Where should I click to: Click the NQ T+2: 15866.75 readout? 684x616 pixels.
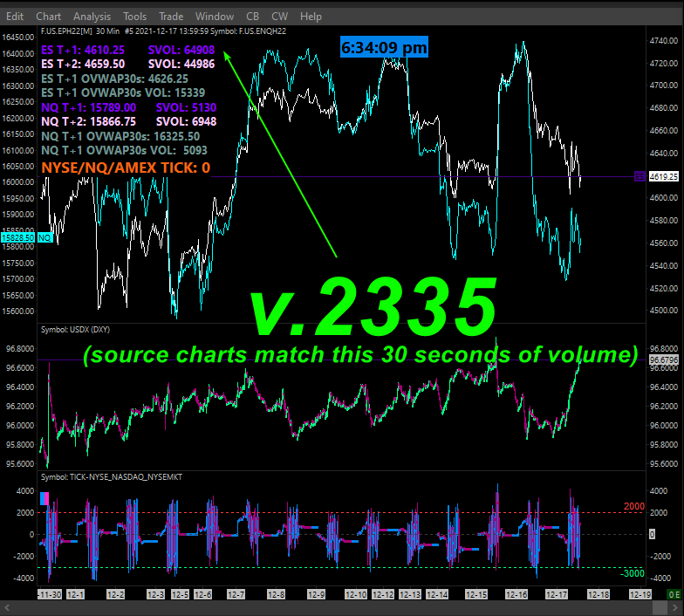click(89, 121)
